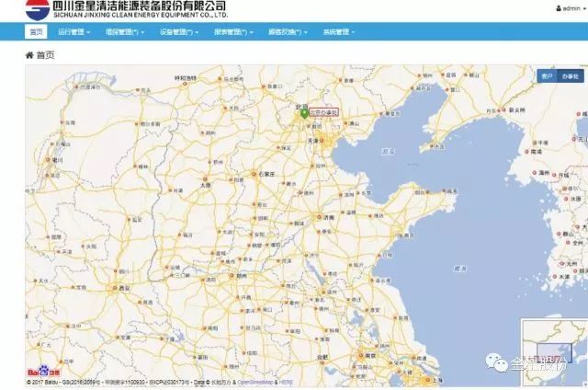
Task: Expand the 顾客反馈(*) menu
Action: [x=288, y=32]
